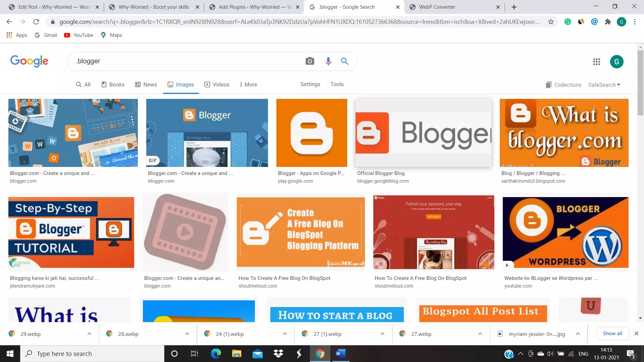Open the Extensions puzzle icon
Screen dimensions: 644x362
click(608, 22)
